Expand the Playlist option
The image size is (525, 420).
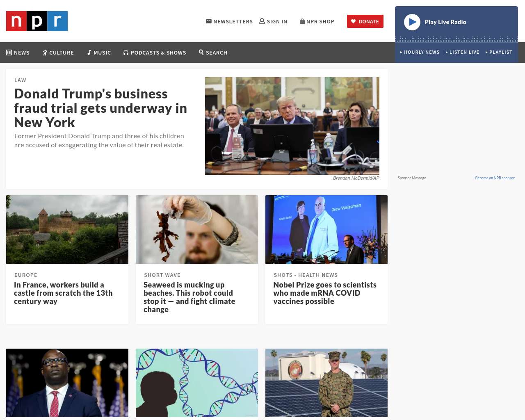click(499, 52)
